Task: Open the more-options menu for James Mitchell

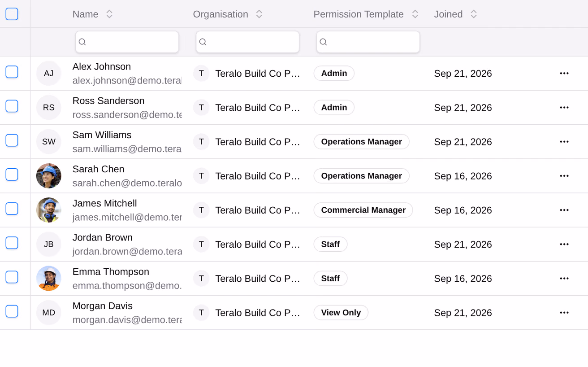Action: coord(564,210)
